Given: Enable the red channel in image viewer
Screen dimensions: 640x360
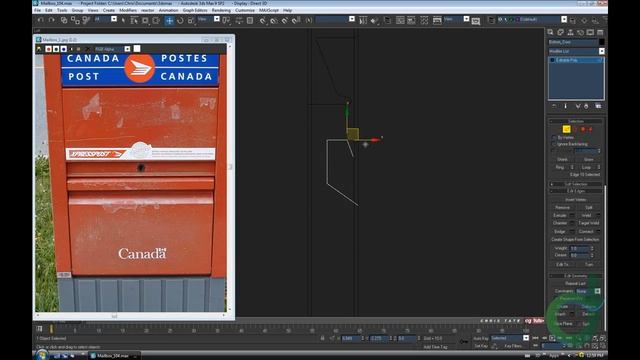Looking at the screenshot, I should [48, 49].
